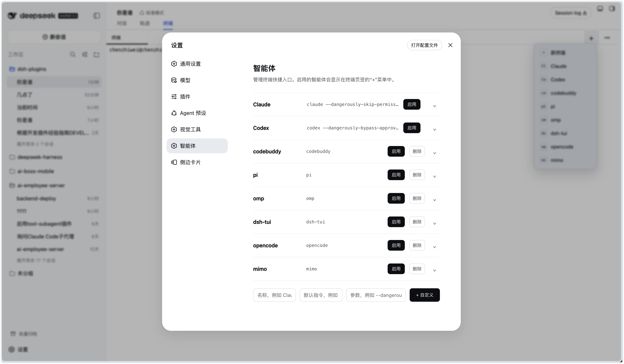Delete the pi agent with 删除

coord(417,175)
